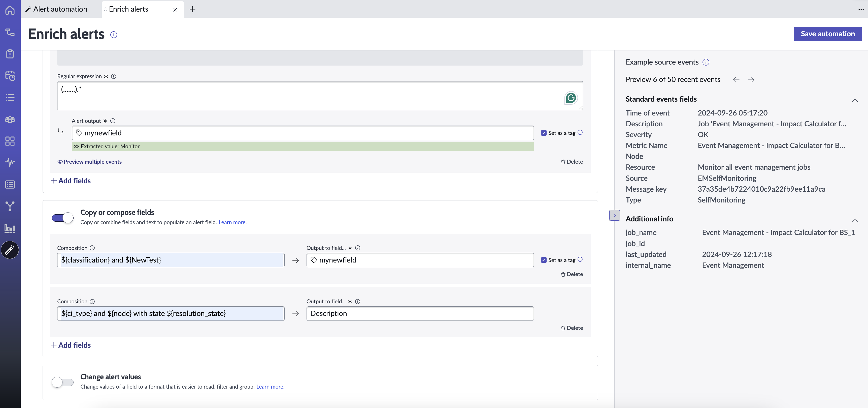Click info icon beside second Composition label
Image resolution: width=868 pixels, height=408 pixels.
pyautogui.click(x=92, y=301)
